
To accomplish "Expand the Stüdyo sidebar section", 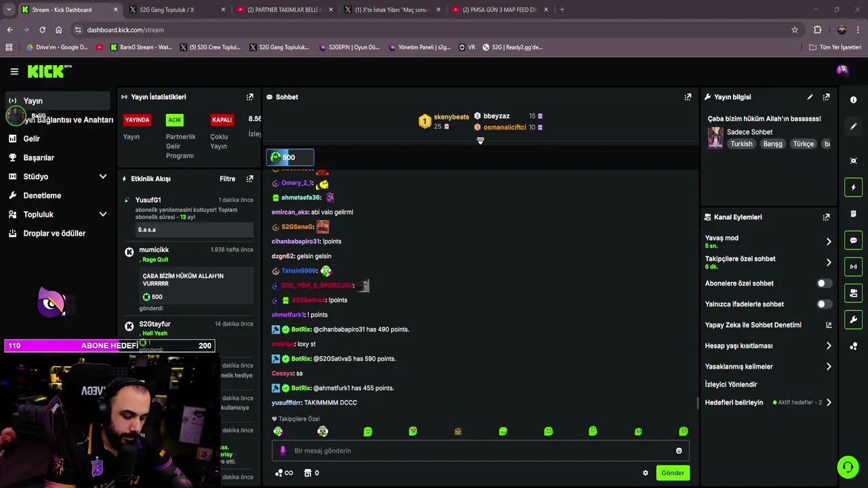I will 103,177.
